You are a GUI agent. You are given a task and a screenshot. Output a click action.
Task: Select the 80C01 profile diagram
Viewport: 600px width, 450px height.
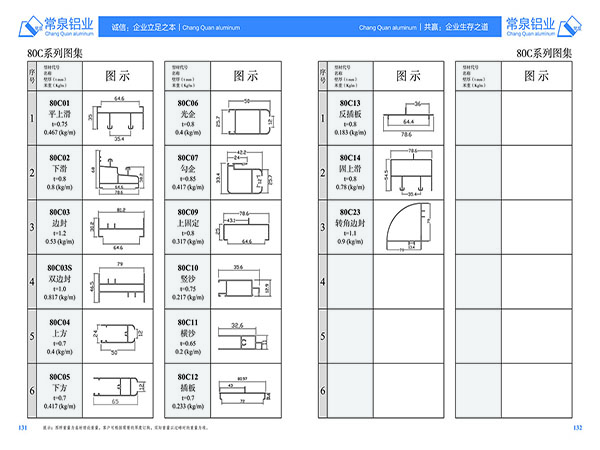(117, 118)
